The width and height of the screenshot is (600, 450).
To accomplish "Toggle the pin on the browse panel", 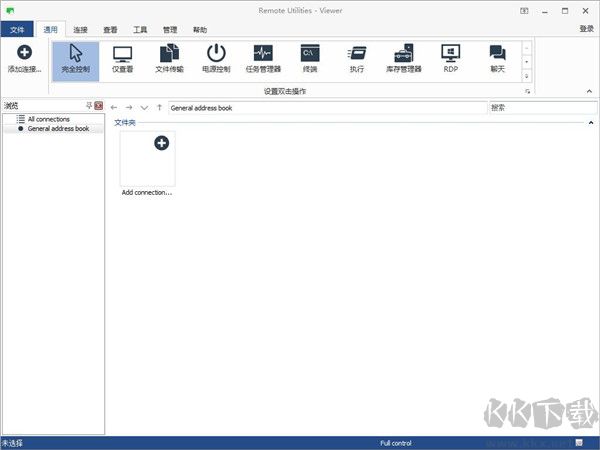I will tap(89, 105).
